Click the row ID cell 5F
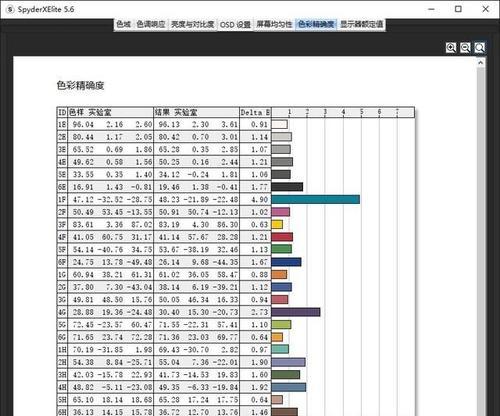The height and width of the screenshot is (416, 500). click(x=62, y=249)
